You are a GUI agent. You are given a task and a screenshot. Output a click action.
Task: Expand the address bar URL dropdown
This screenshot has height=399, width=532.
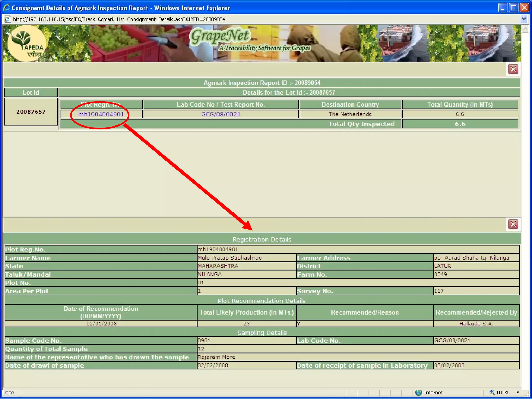point(524,19)
